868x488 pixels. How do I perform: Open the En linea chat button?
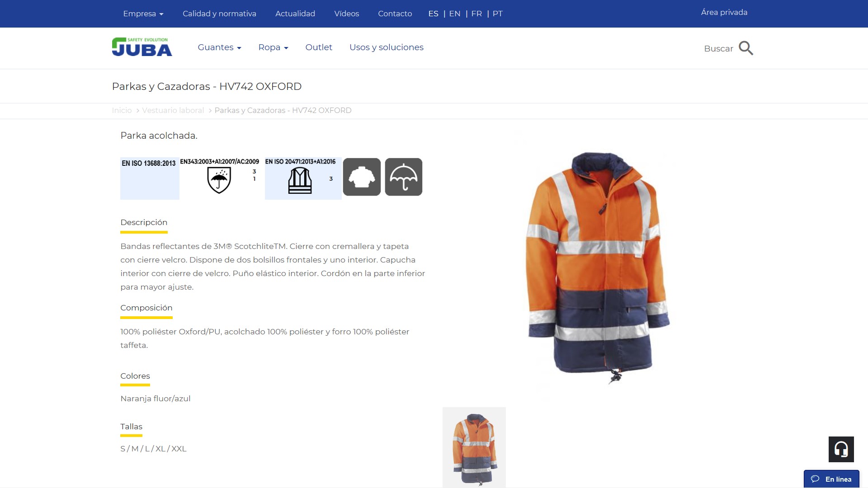(x=831, y=479)
